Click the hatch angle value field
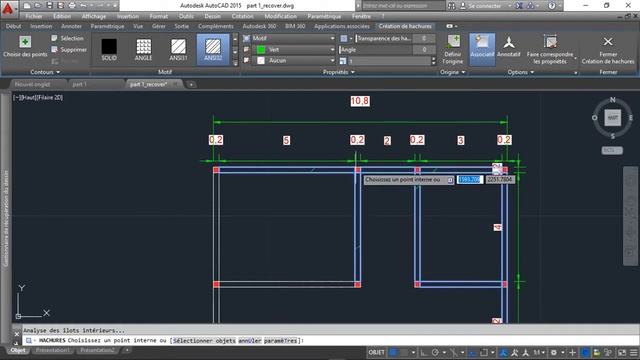The width and height of the screenshot is (640, 360). (424, 50)
